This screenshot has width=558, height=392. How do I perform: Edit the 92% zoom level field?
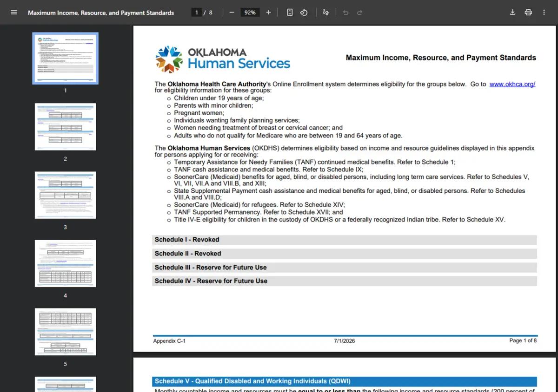250,13
